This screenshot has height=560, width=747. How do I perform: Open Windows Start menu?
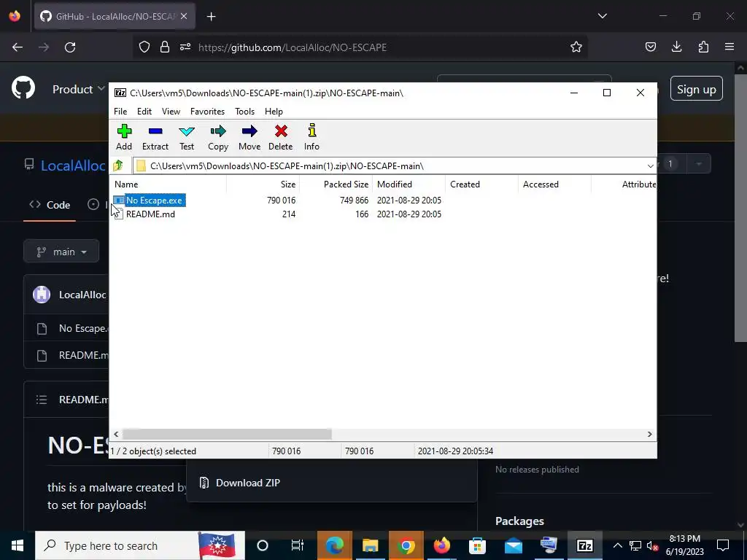[18, 545]
